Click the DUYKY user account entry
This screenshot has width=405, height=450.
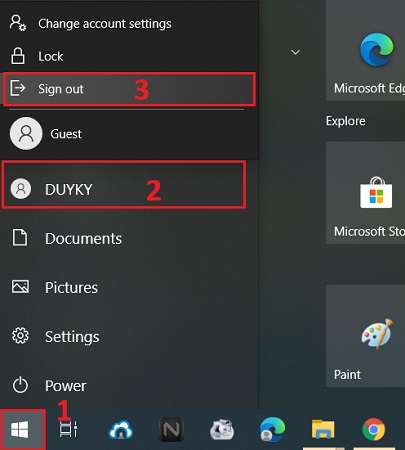pos(124,189)
